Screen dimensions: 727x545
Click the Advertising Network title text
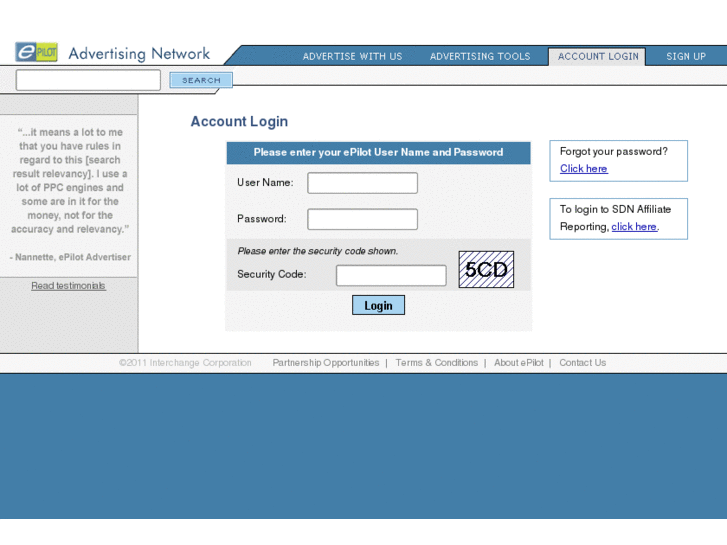(139, 54)
